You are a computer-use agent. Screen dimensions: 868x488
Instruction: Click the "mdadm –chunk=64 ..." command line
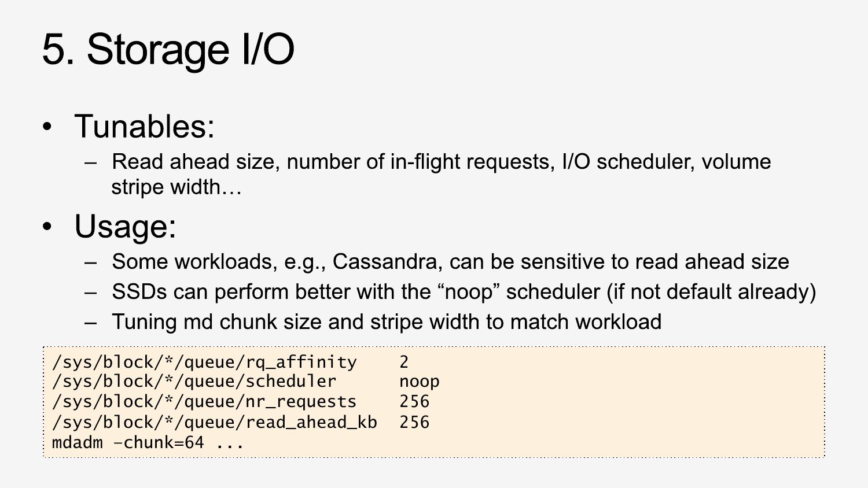pyautogui.click(x=148, y=443)
